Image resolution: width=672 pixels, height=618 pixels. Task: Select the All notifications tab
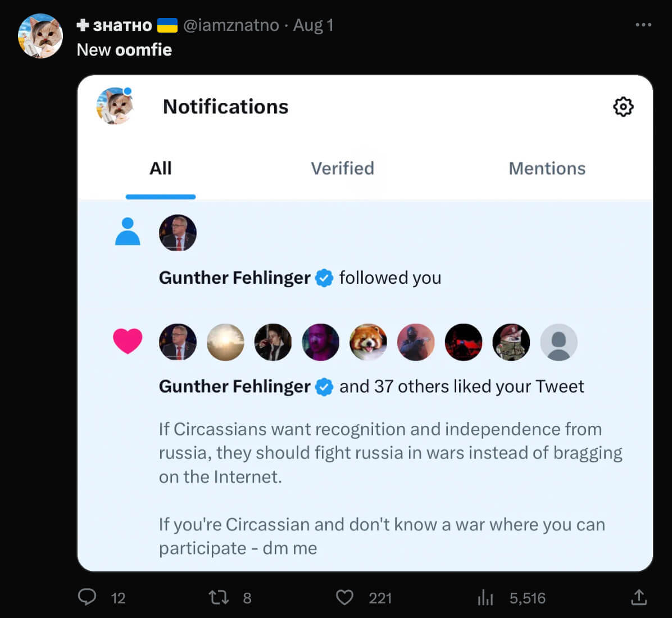click(161, 169)
